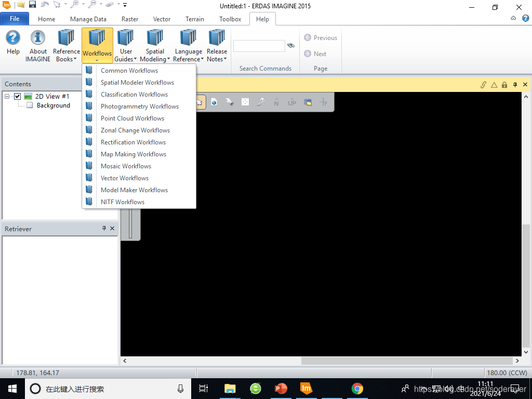
Task: Click the eraser icon in quick access toolbar
Action: tap(109, 5)
